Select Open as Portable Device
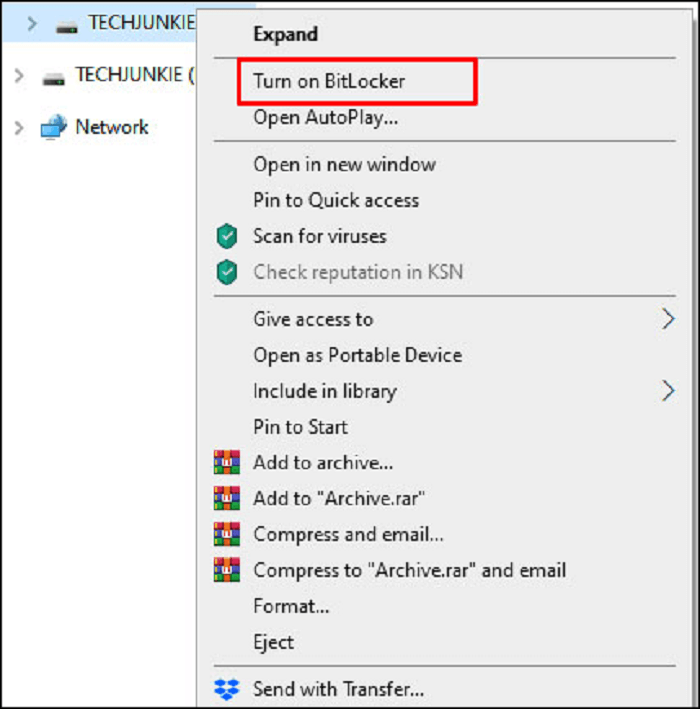Viewport: 700px width, 709px height. coord(358,355)
